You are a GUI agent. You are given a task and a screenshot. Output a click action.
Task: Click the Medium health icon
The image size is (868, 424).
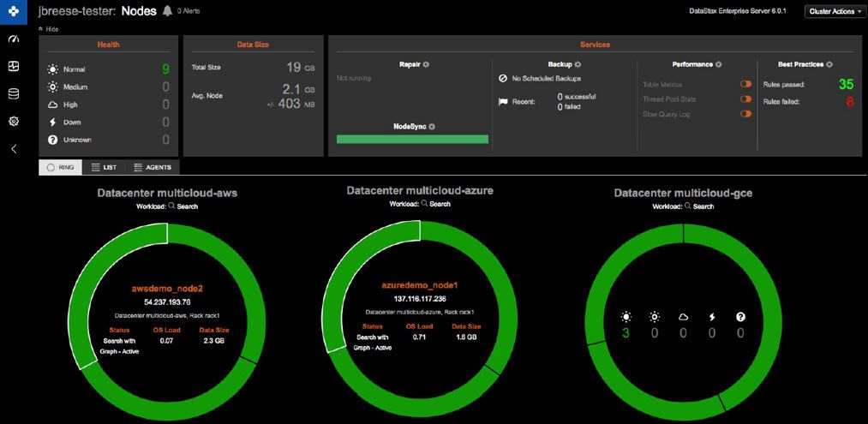point(52,87)
